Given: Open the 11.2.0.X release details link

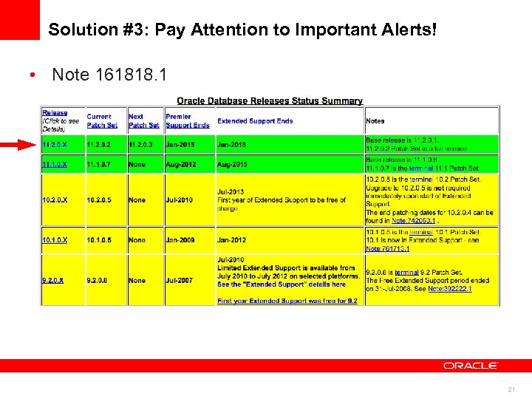Looking at the screenshot, I should 55,145.
